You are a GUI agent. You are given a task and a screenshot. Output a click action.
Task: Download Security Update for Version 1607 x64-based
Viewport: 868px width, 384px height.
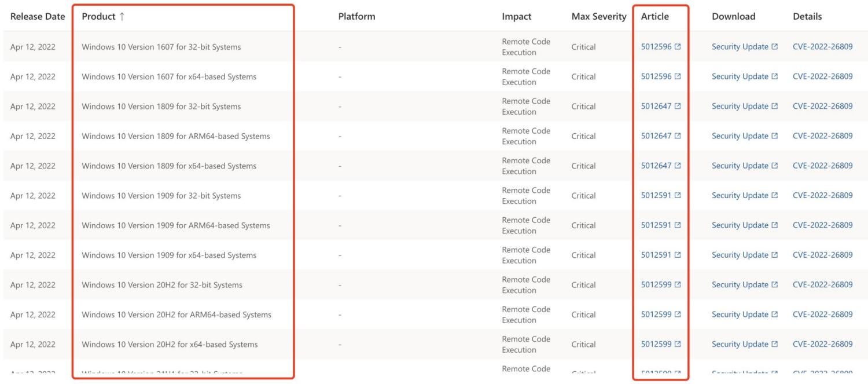coord(745,76)
